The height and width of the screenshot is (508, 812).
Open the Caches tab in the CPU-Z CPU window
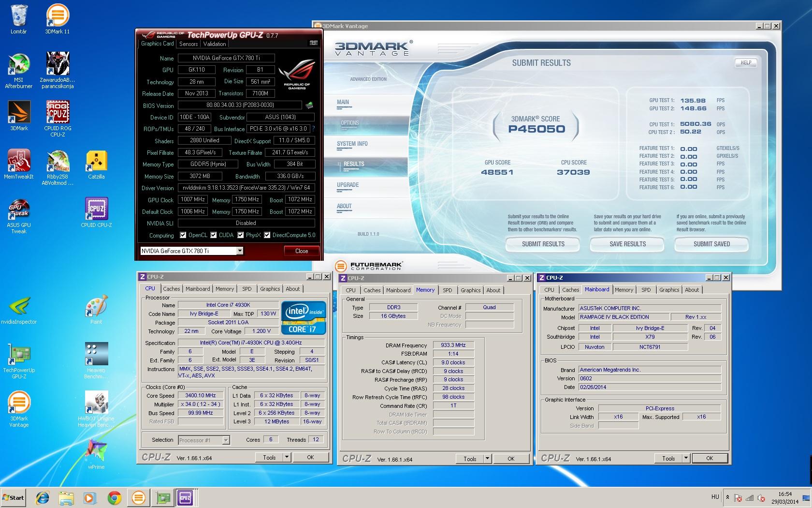172,289
